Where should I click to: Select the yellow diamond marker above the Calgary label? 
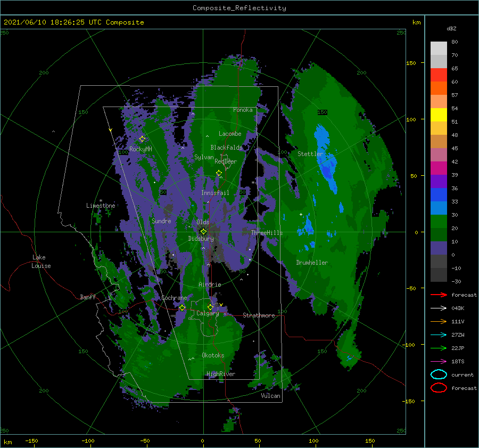tap(210, 307)
